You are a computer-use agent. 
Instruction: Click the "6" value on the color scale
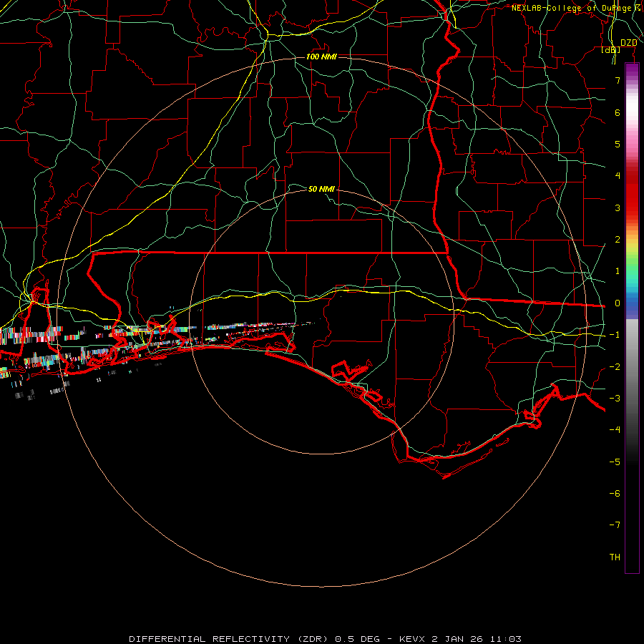[618, 112]
